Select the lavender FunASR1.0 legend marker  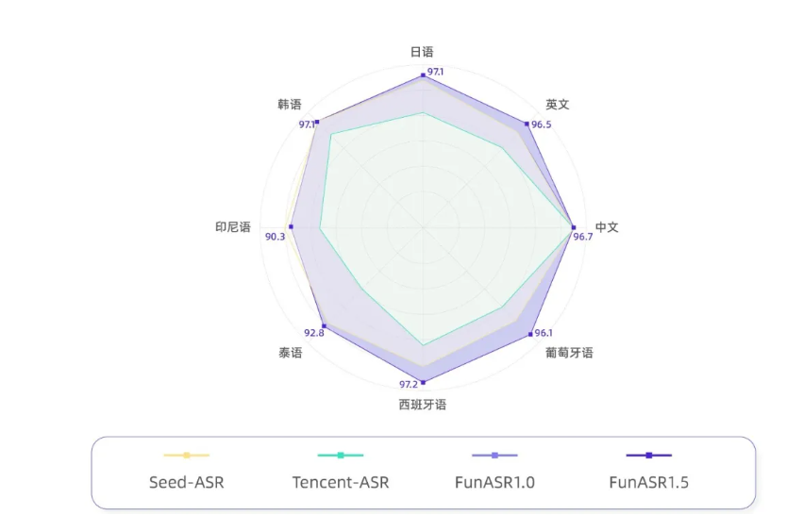point(494,456)
